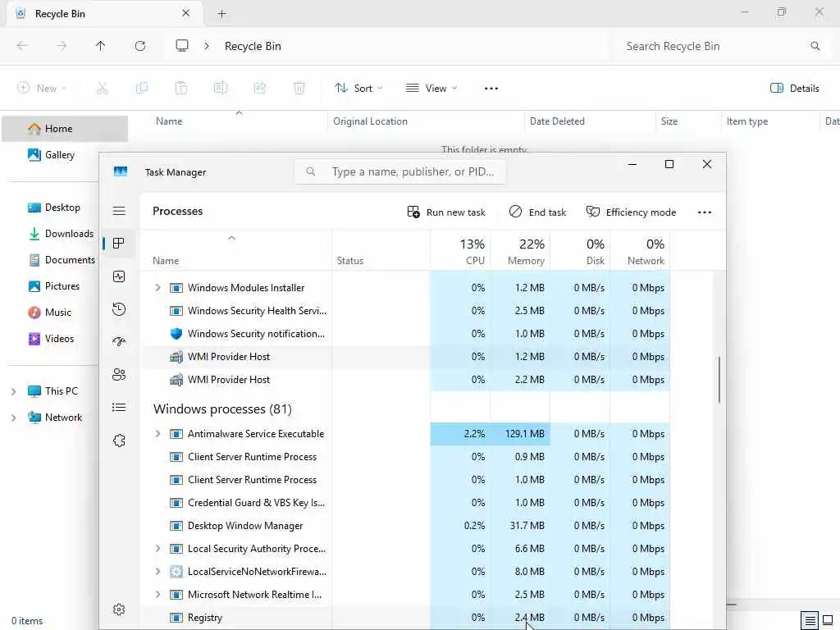The height and width of the screenshot is (630, 840).
Task: Open Explorer See more ellipsis menu
Action: [491, 89]
